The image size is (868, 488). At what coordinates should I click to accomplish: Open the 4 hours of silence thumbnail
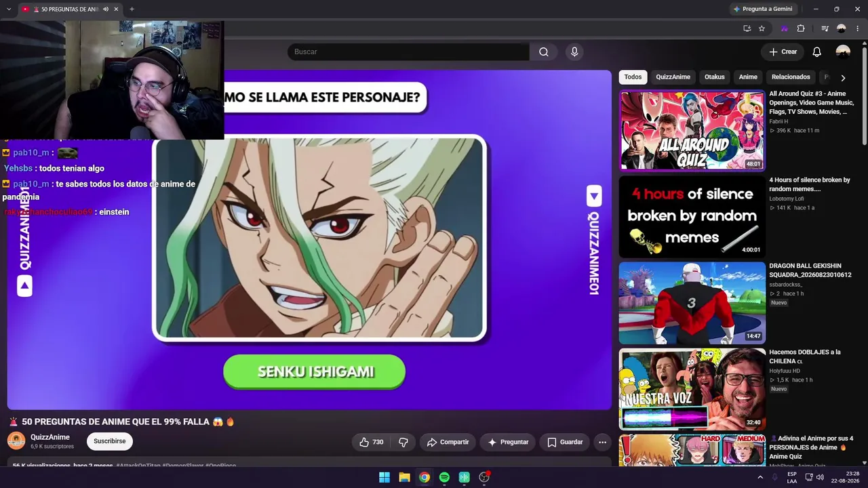692,217
